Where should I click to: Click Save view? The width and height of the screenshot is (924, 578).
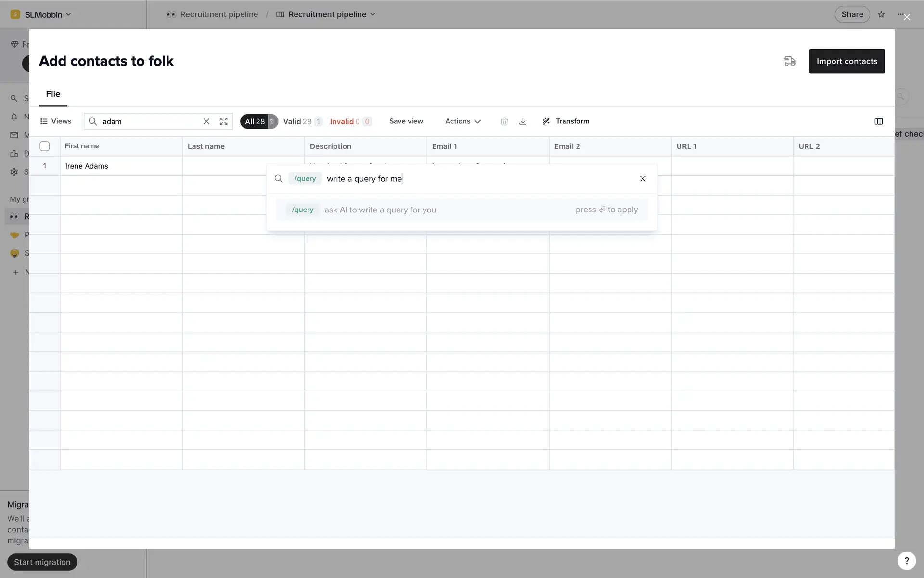point(406,121)
